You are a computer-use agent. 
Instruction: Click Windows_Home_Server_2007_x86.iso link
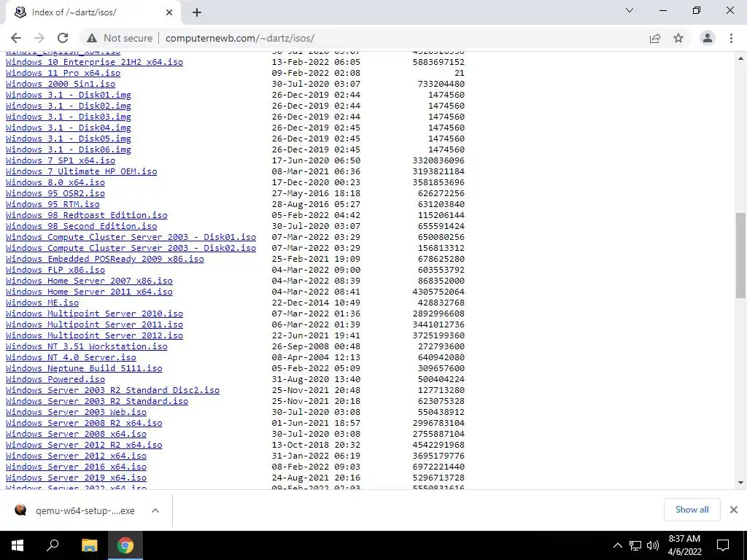tap(89, 281)
